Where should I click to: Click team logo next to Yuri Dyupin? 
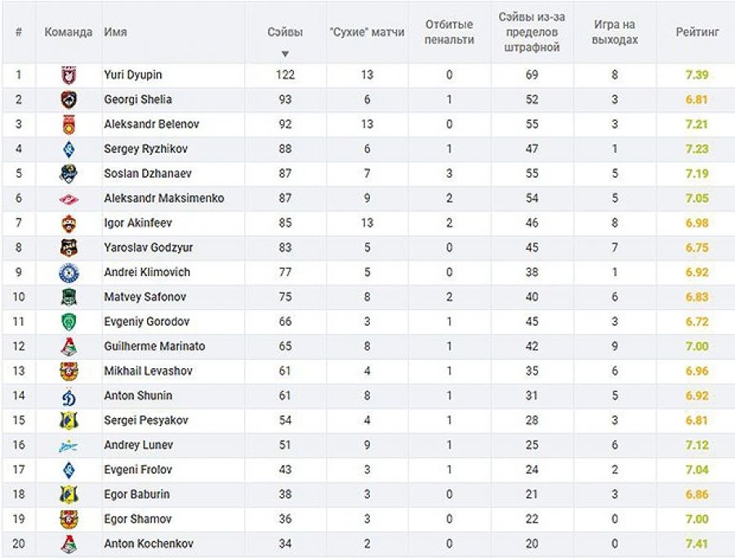pos(69,75)
